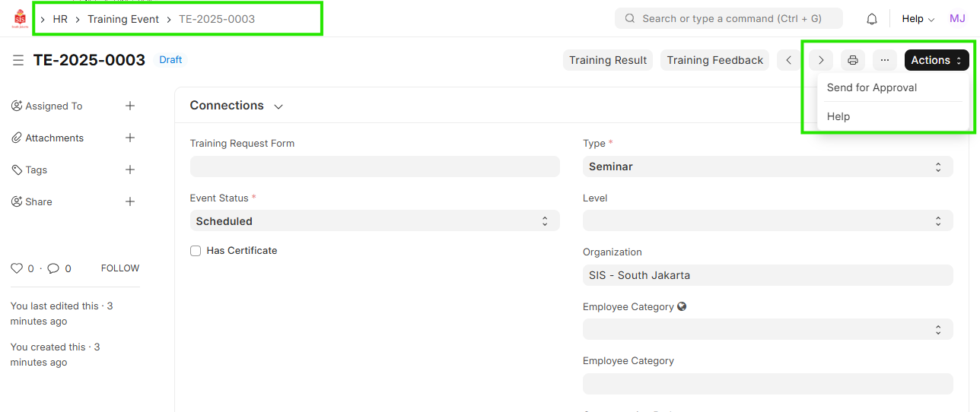
Task: Open the comments bubble icon
Action: 53,268
